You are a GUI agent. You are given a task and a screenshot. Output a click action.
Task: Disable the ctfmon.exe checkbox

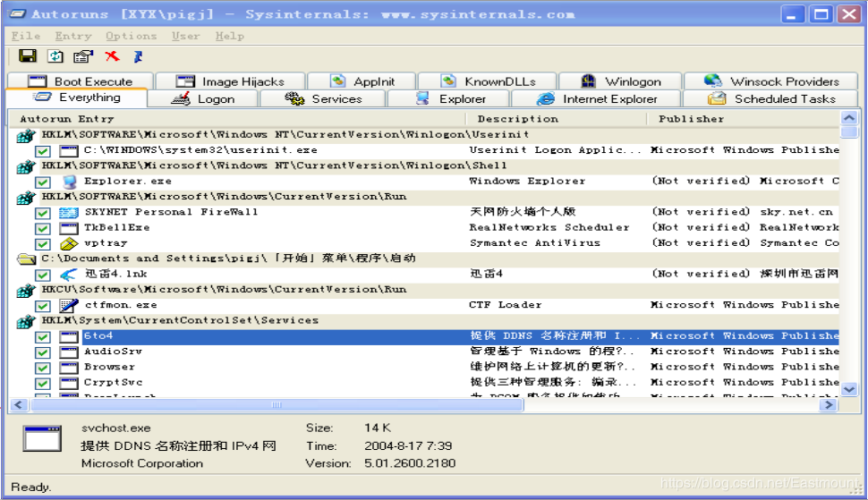click(x=43, y=306)
